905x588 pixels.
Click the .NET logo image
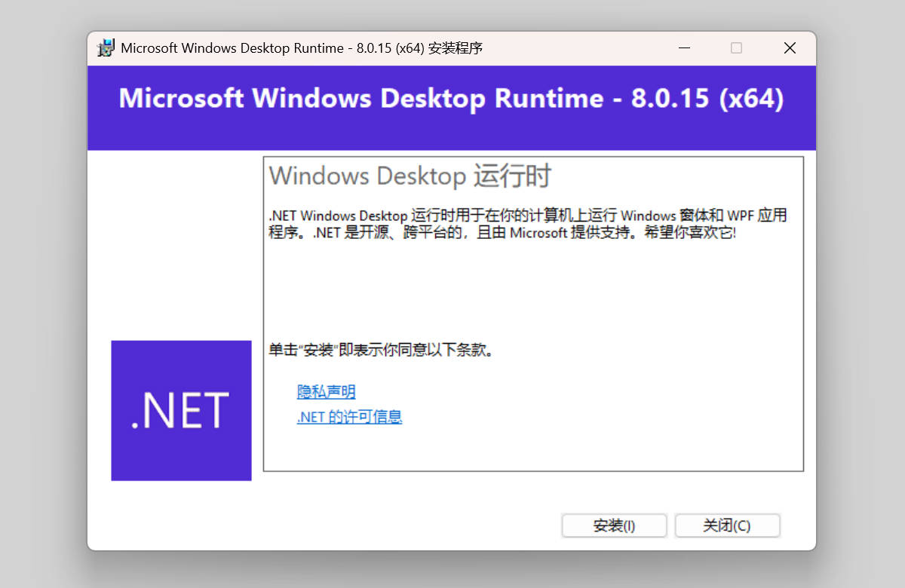[181, 410]
